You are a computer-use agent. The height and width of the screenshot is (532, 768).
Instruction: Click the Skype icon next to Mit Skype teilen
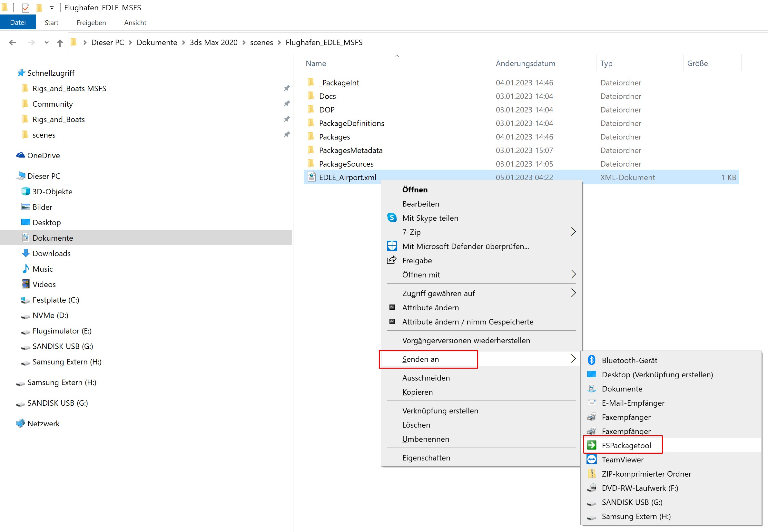[392, 218]
